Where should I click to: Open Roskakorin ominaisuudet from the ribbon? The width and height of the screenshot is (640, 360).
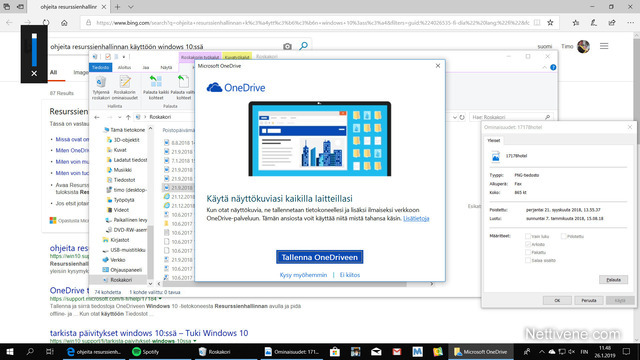[x=125, y=87]
